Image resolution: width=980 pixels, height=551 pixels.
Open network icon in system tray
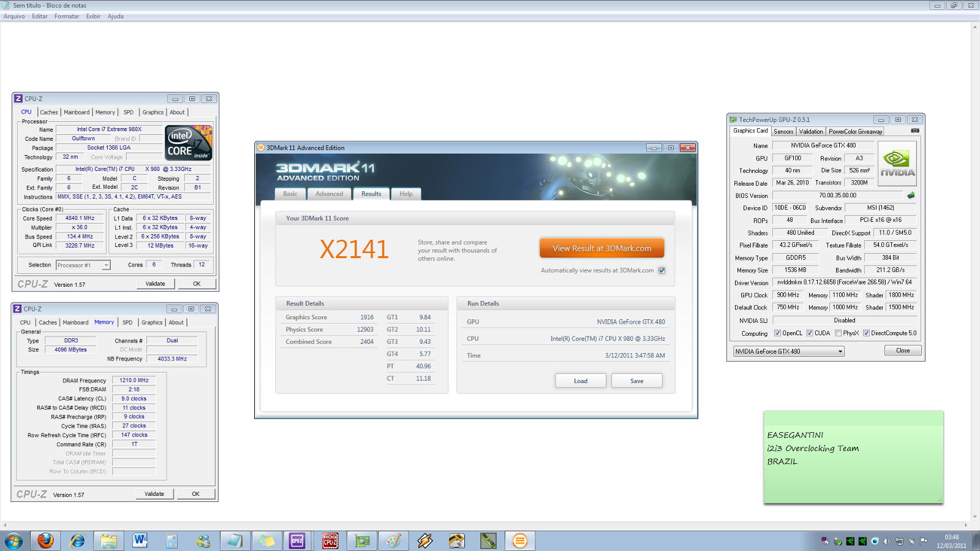tap(899, 541)
